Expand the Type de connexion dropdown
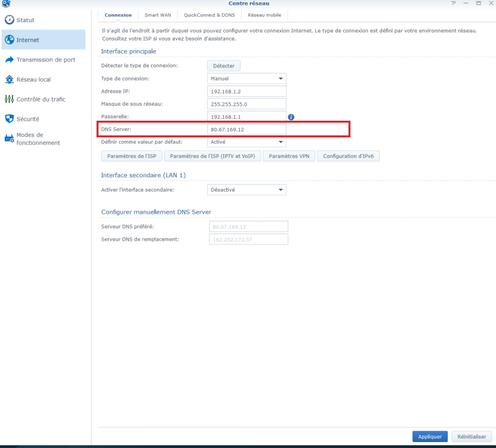Image resolution: width=496 pixels, height=448 pixels. pos(247,78)
